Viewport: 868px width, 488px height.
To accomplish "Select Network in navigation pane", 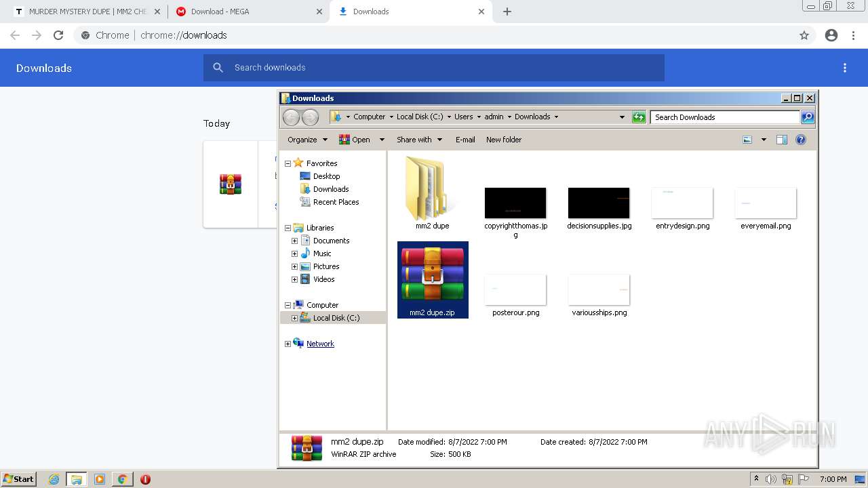I will coord(320,344).
